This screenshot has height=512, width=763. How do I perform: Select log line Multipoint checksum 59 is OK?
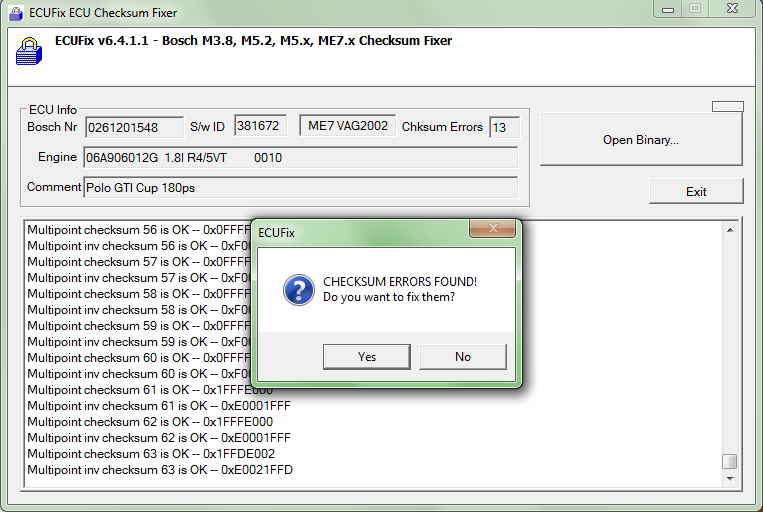point(139,326)
